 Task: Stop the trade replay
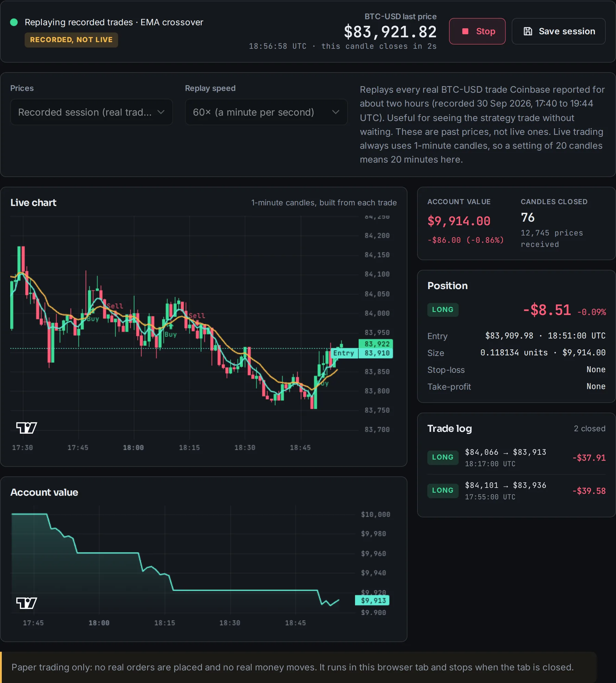pos(477,31)
